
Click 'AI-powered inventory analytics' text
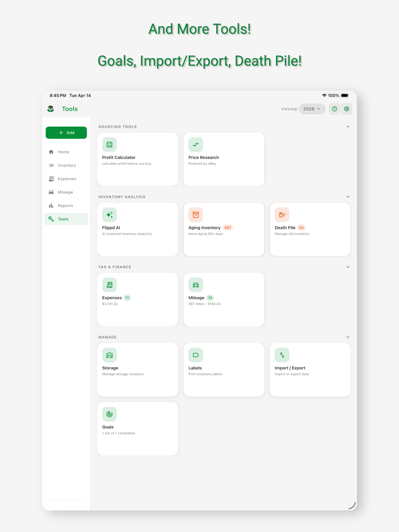pyautogui.click(x=127, y=234)
